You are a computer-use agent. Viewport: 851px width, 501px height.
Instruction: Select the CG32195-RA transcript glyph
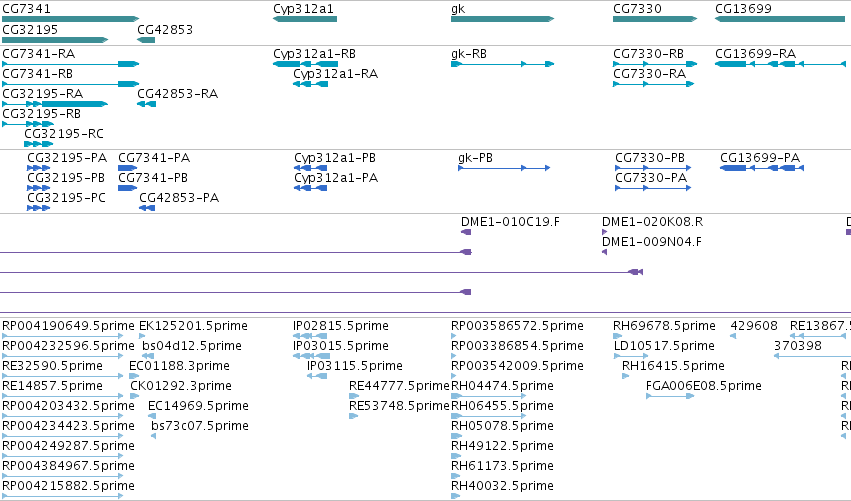[55, 104]
